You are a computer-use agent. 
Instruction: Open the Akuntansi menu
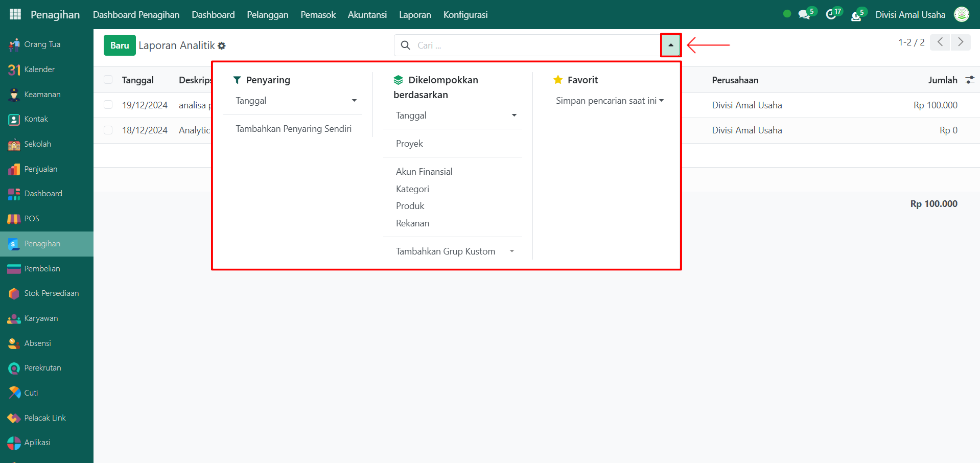tap(367, 15)
